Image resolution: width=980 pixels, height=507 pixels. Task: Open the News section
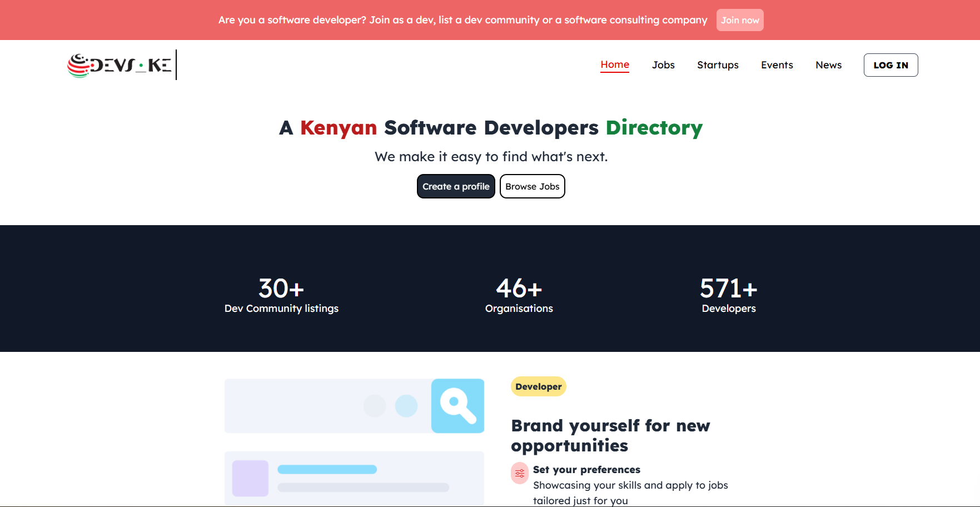829,65
